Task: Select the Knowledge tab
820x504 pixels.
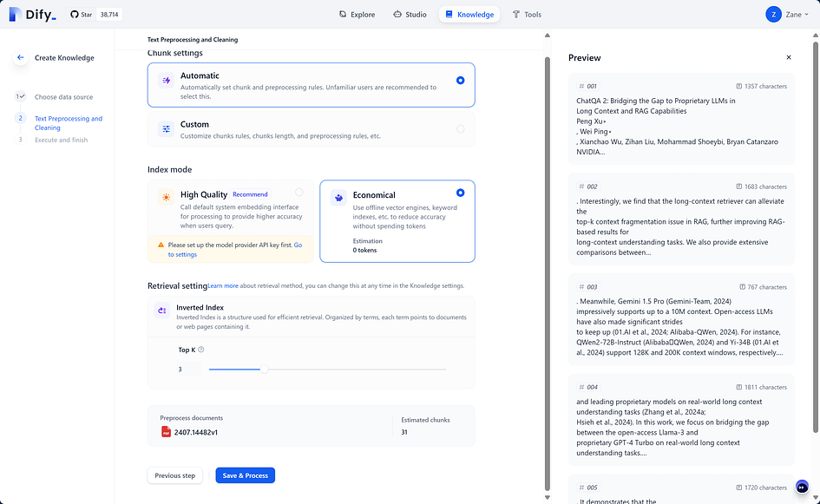Action: (x=469, y=15)
